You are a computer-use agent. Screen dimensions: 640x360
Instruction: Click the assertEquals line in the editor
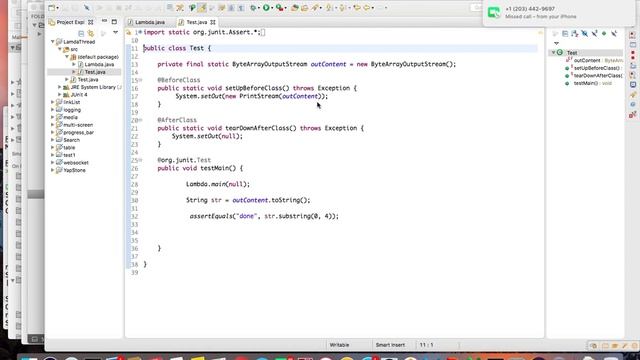(264, 216)
